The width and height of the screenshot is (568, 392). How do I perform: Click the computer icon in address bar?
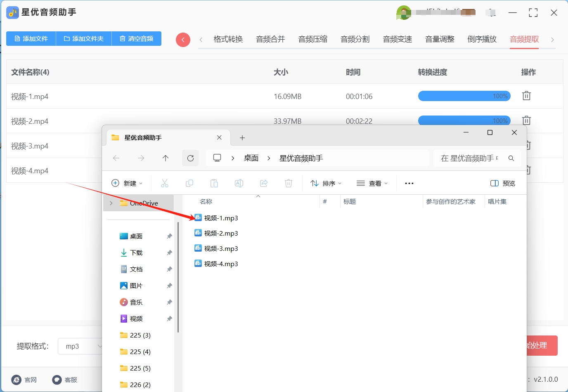click(x=217, y=158)
